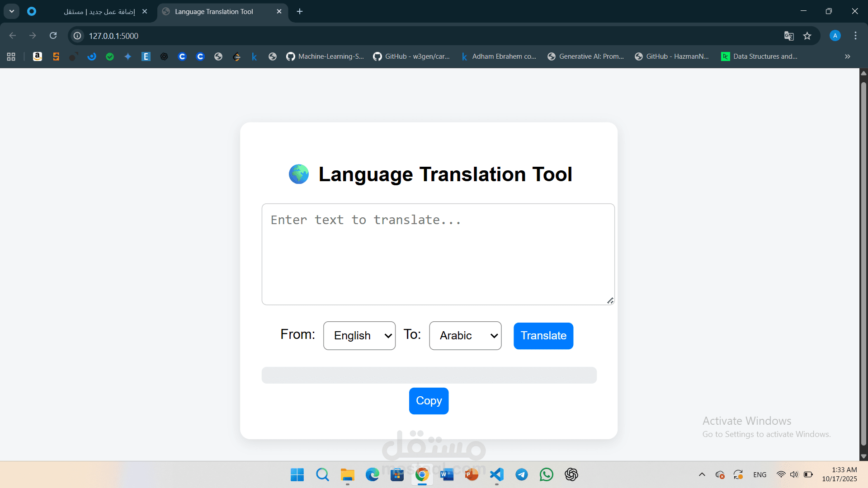Open the apps grid in bookmarks bar

[x=11, y=56]
